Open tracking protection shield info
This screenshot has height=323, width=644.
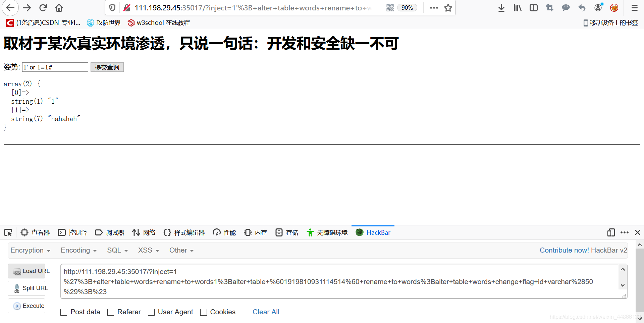113,8
